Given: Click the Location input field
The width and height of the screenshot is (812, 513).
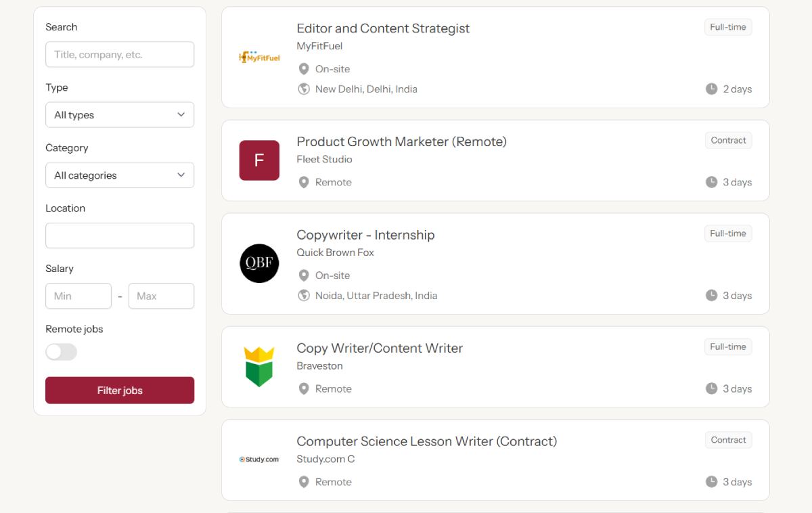Looking at the screenshot, I should [x=120, y=236].
